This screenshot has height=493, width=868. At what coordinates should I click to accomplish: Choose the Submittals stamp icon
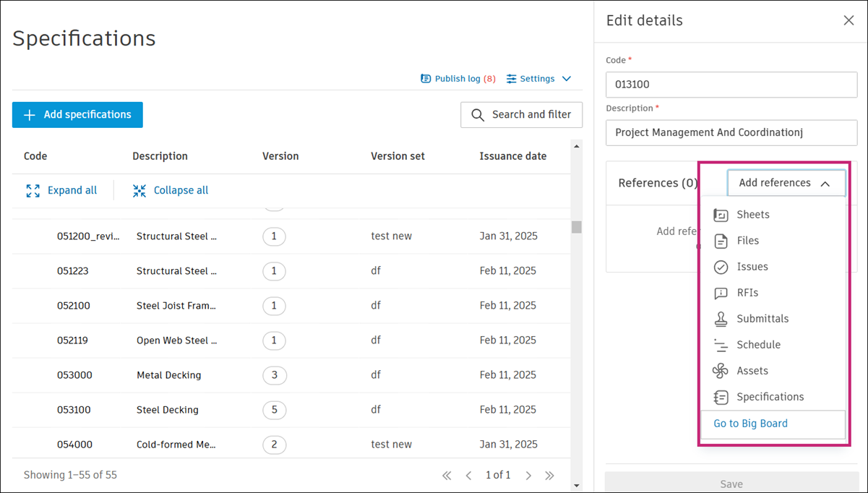tap(721, 319)
